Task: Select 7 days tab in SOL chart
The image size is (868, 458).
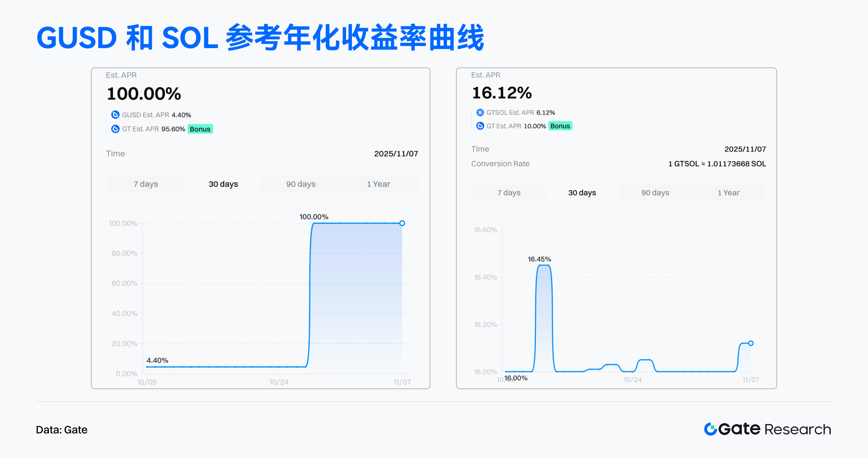Action: [509, 192]
